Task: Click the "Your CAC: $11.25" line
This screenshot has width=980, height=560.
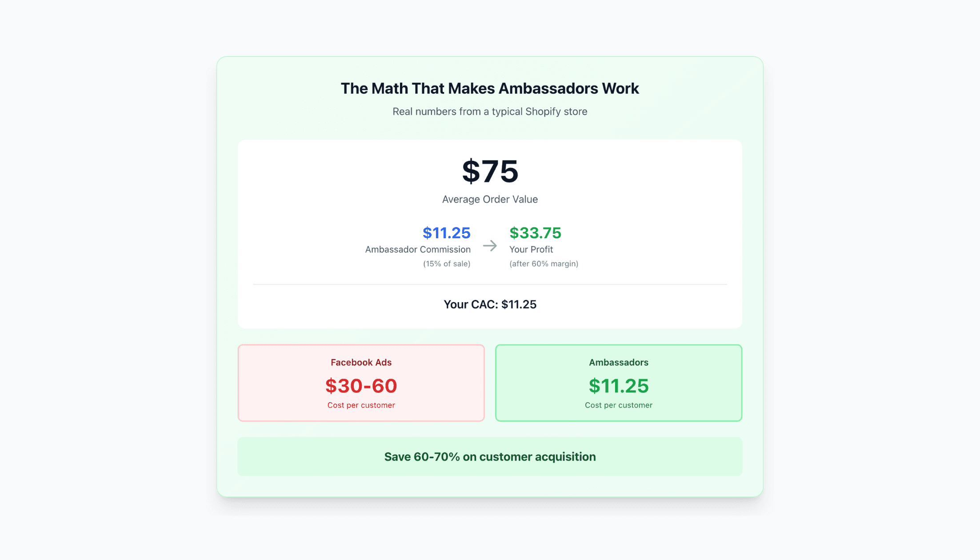Action: [490, 304]
